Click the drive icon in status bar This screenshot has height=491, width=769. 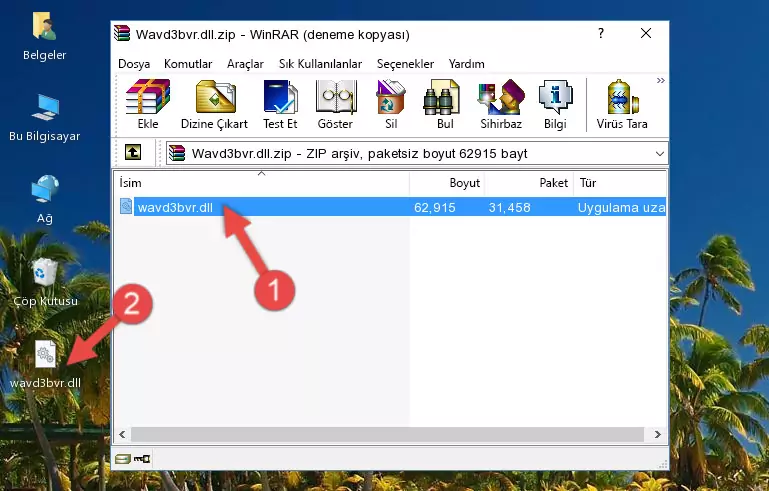(123, 459)
